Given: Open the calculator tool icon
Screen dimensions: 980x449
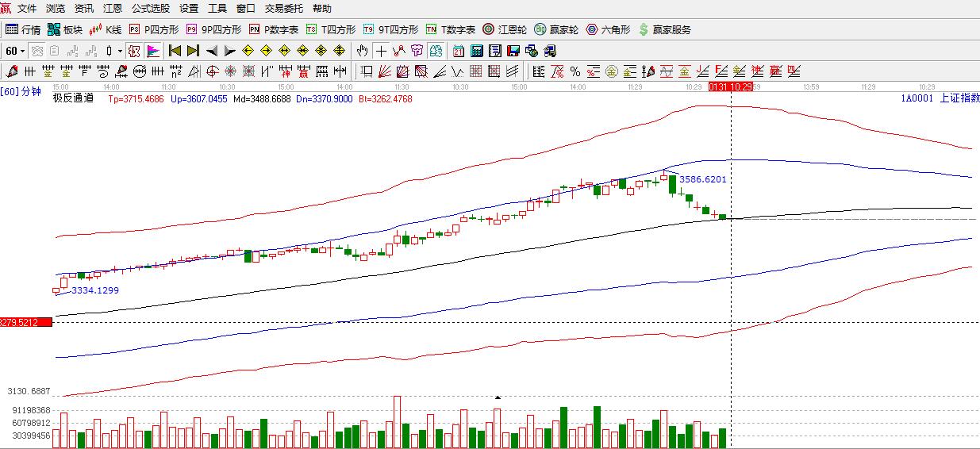Looking at the screenshot, I should pos(477,51).
